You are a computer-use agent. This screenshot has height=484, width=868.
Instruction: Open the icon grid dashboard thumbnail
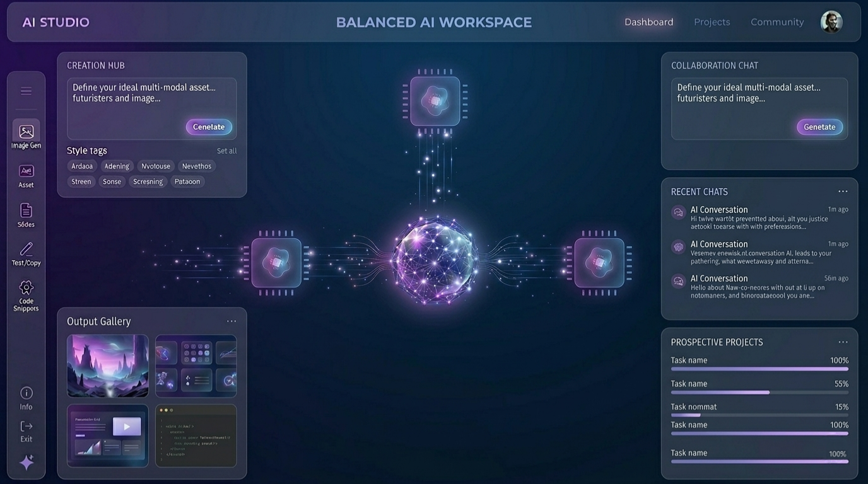(196, 366)
